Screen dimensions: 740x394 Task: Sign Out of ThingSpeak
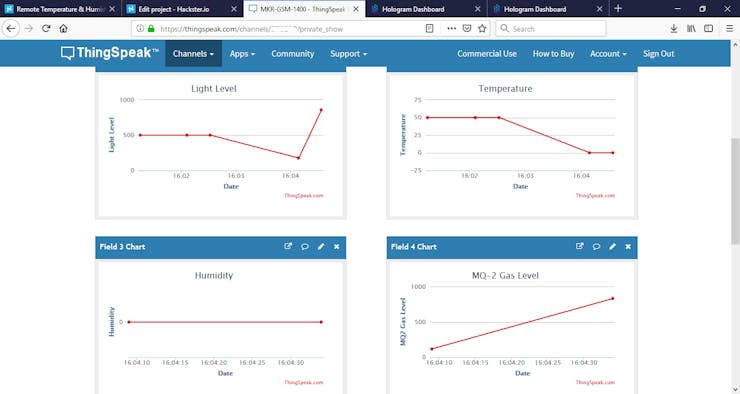pyautogui.click(x=658, y=54)
